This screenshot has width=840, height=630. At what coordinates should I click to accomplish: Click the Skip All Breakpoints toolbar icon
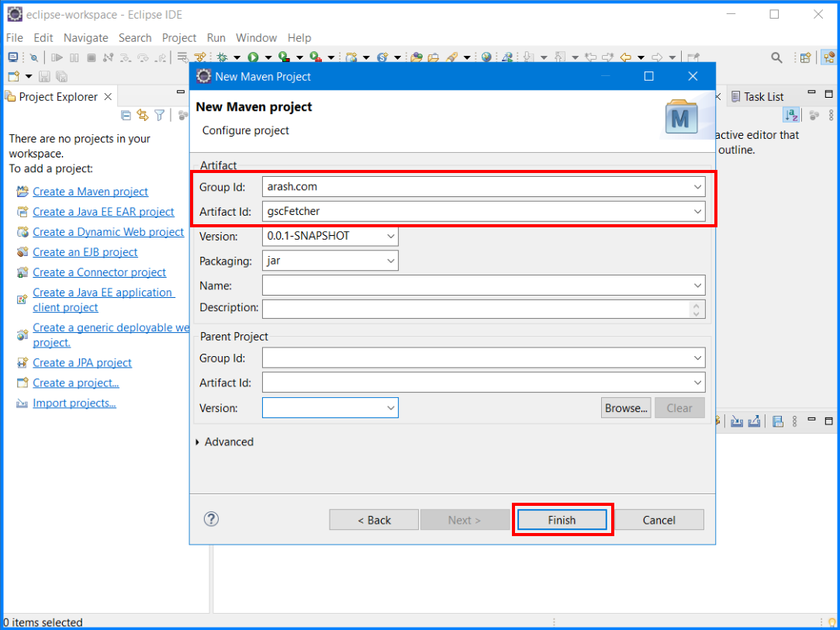pyautogui.click(x=34, y=57)
